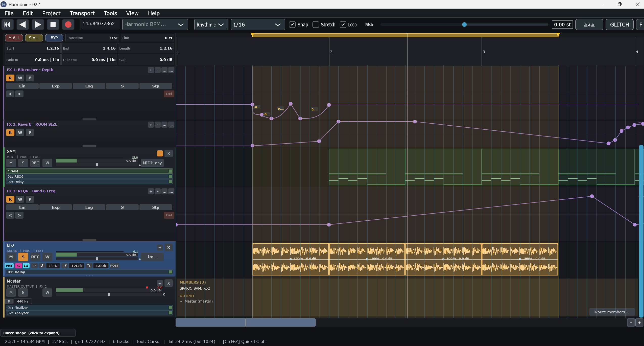Click the kb2 high-pass filter slope icon

[65, 266]
